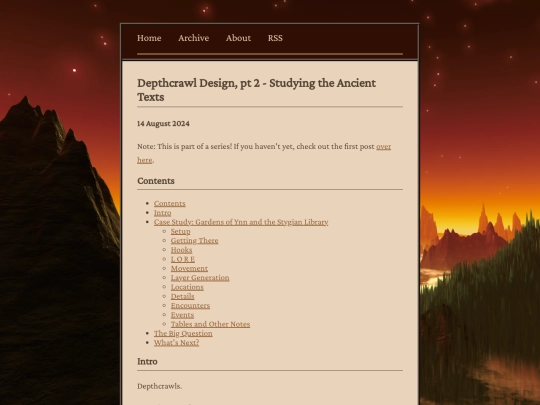
Task: Open the RSS feed link
Action: (x=275, y=38)
